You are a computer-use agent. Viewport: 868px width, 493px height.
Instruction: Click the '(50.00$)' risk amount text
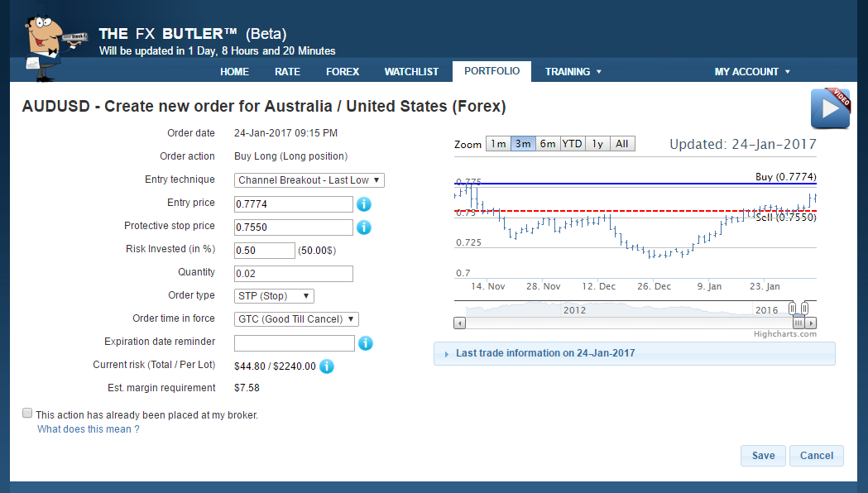(317, 251)
